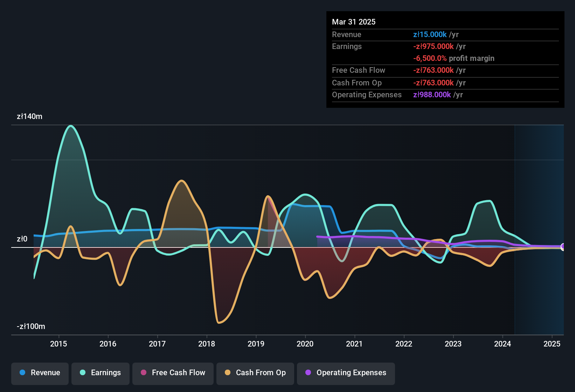575x392 pixels.
Task: Click the zł0 y-axis label
Action: click(x=22, y=239)
